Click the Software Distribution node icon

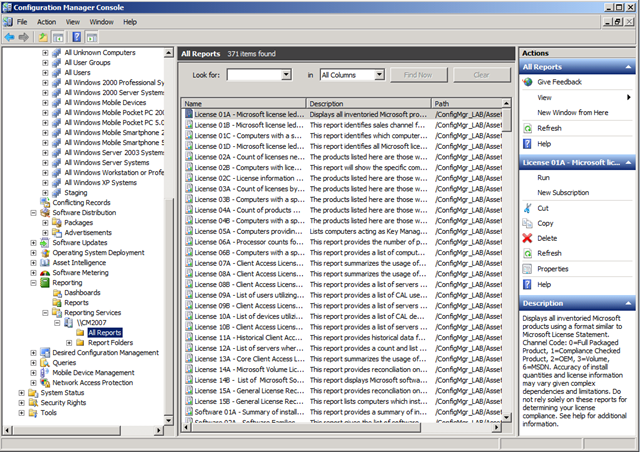click(45, 213)
